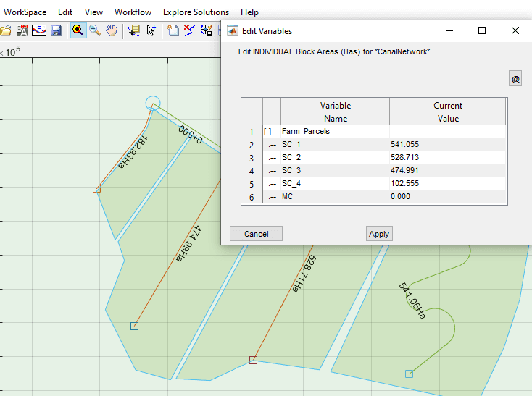Open the Workflow menu
The height and width of the screenshot is (396, 532).
click(133, 12)
